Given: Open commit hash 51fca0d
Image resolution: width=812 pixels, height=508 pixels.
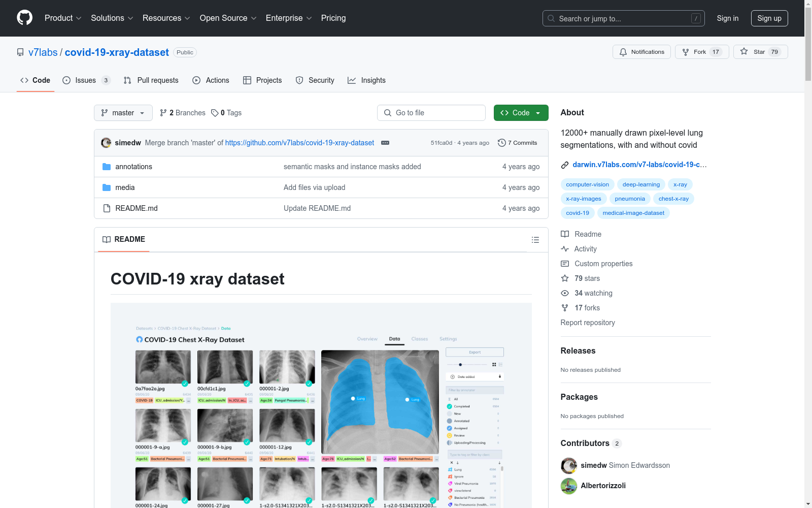Looking at the screenshot, I should 441,143.
